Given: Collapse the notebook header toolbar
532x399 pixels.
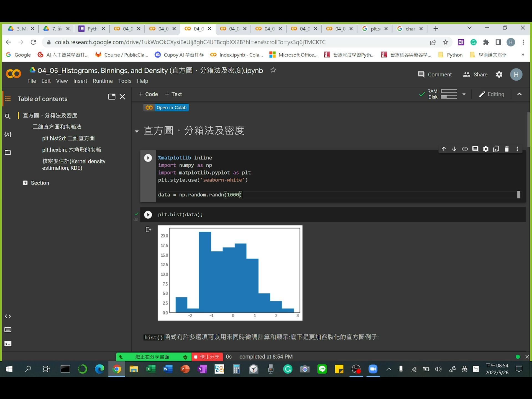Looking at the screenshot, I should point(520,94).
